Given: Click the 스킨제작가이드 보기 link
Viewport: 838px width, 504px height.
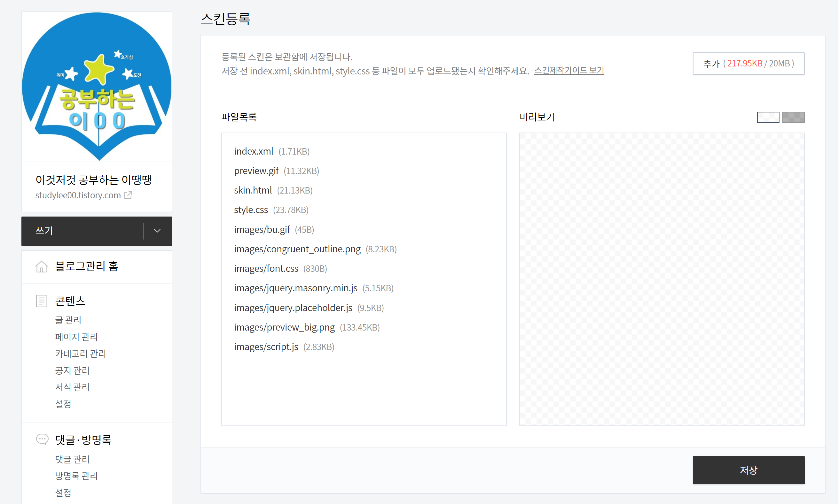Looking at the screenshot, I should [x=569, y=71].
